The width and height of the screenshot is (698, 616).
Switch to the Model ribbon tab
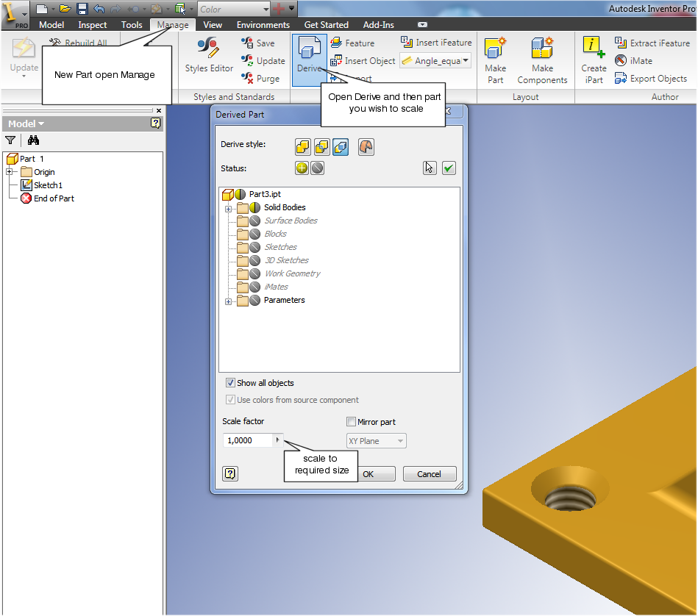pyautogui.click(x=51, y=25)
